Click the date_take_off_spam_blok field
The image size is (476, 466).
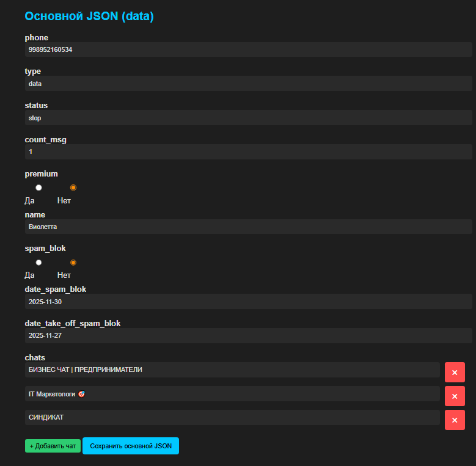point(248,336)
